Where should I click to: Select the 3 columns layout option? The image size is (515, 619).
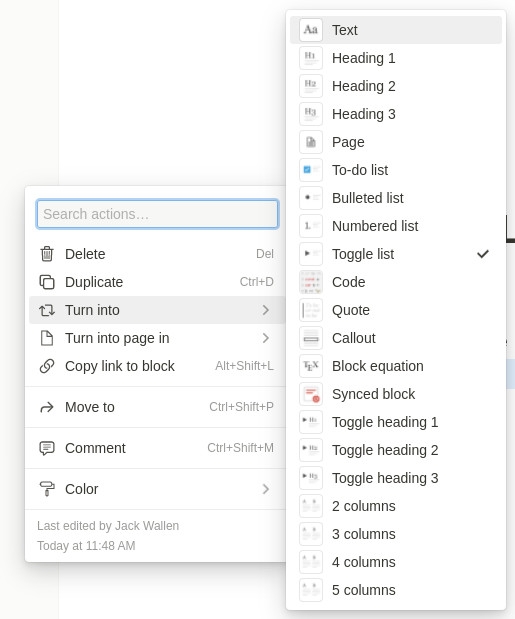tap(396, 534)
